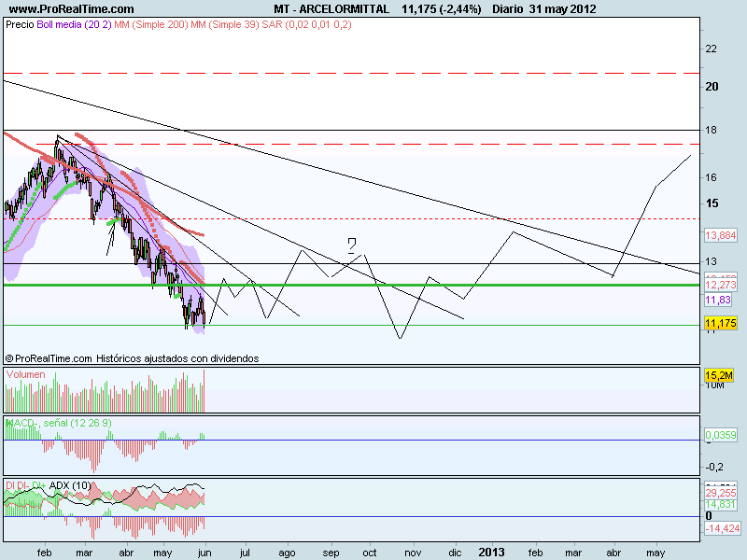Select the Diario timeframe label
Viewport: 747px width, 560px height.
508,9
